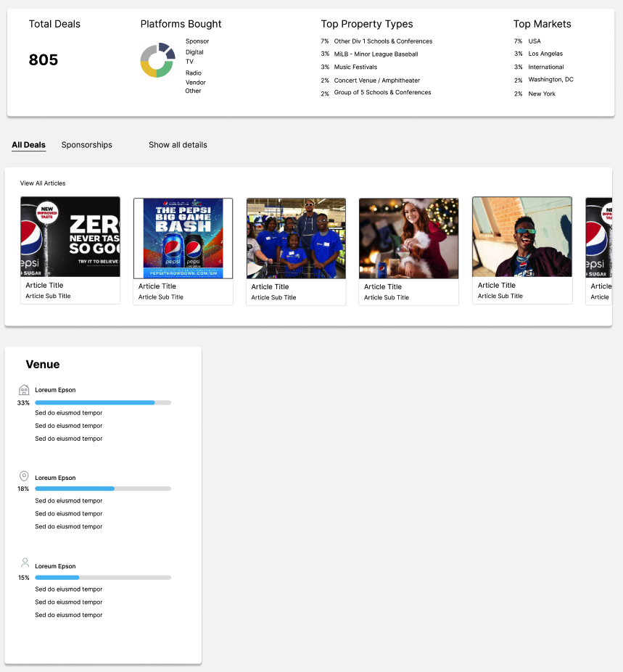Open the blue shirts group photo article
The height and width of the screenshot is (672, 623).
[296, 238]
